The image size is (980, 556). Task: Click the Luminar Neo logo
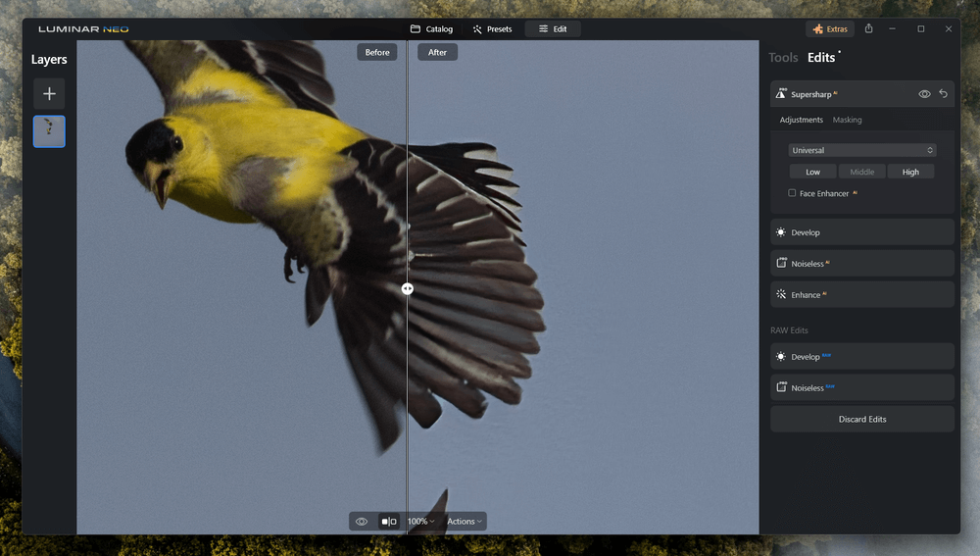click(83, 28)
